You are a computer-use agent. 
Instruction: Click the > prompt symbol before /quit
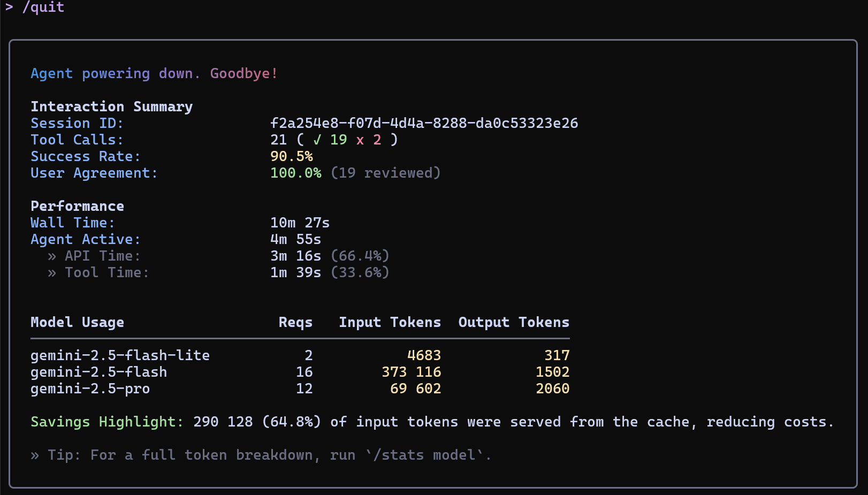click(x=9, y=7)
